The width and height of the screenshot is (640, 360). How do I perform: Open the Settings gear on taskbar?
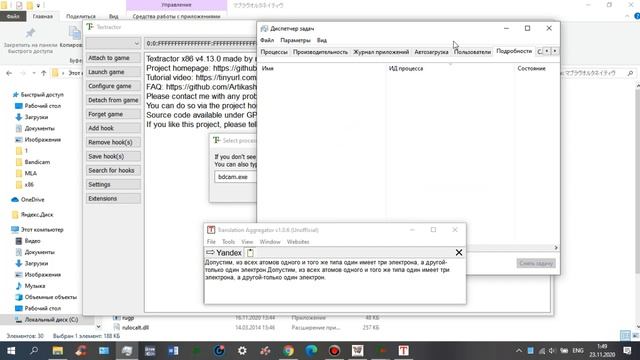pyautogui.click(x=242, y=351)
